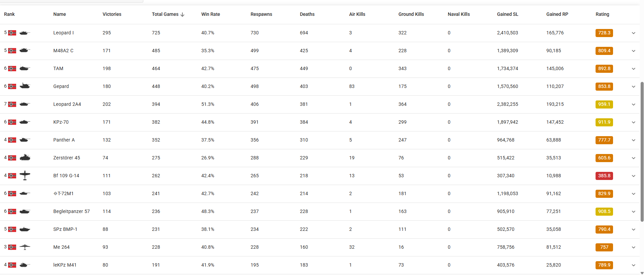Click the vertical scrollbar thumb
The height and width of the screenshot is (275, 644).
click(642, 152)
